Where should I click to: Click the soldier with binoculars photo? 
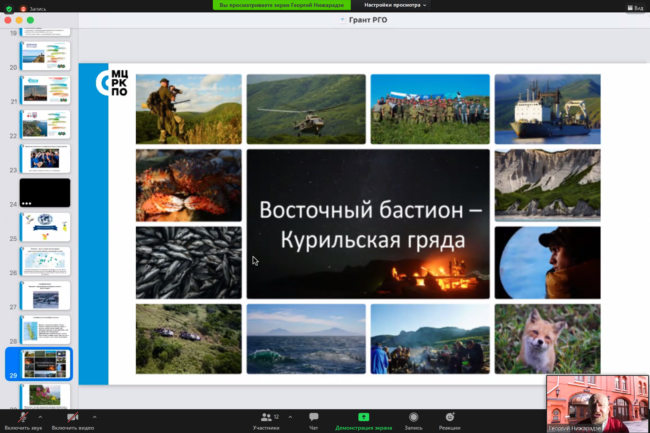coord(189,109)
